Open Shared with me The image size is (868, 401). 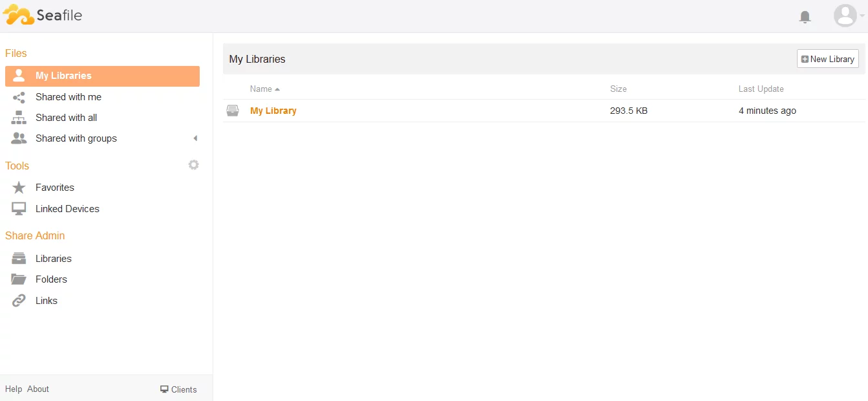coord(69,97)
